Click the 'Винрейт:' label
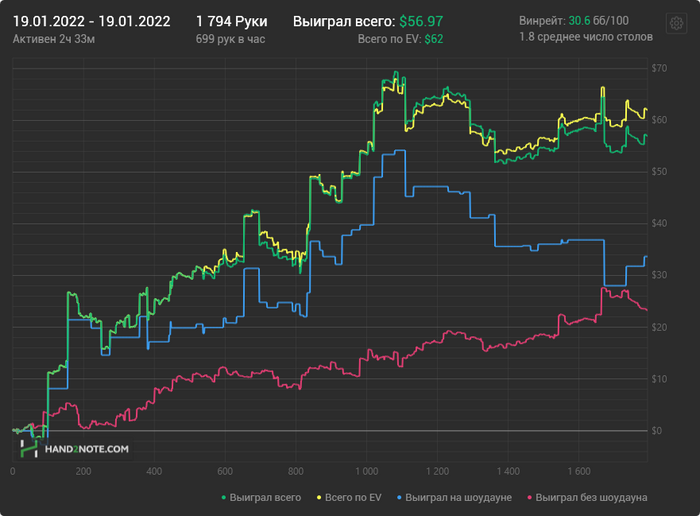 click(542, 21)
